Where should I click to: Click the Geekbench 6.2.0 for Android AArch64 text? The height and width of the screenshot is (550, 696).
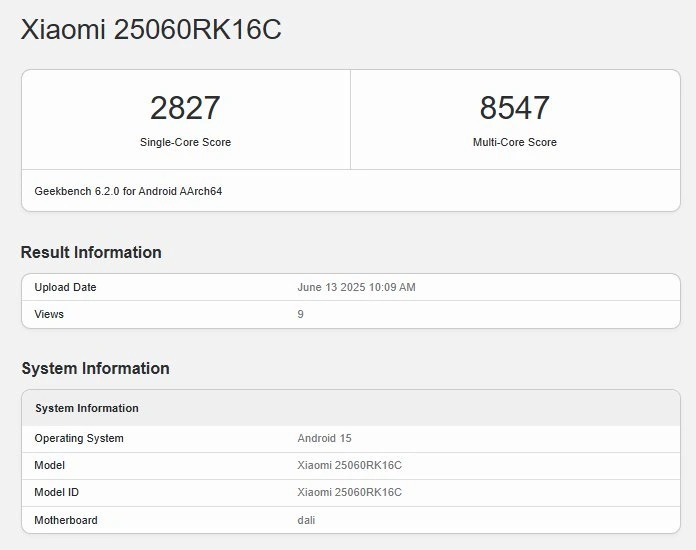click(128, 191)
